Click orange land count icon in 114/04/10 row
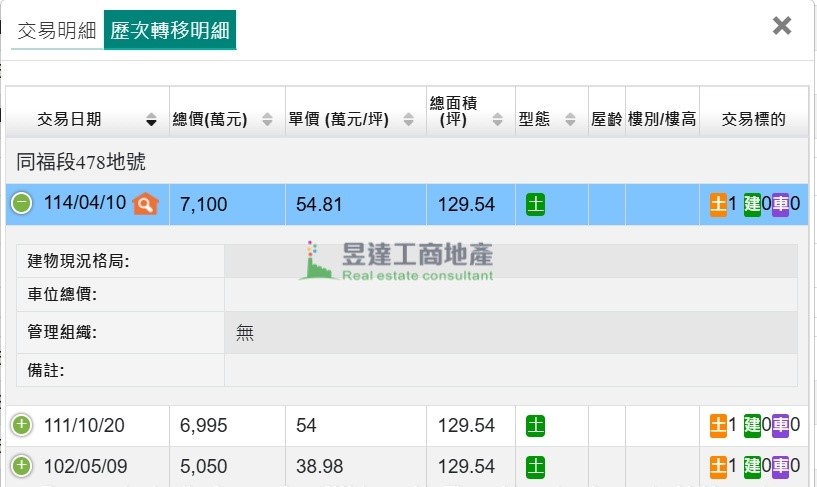The image size is (817, 487). pyautogui.click(x=718, y=205)
